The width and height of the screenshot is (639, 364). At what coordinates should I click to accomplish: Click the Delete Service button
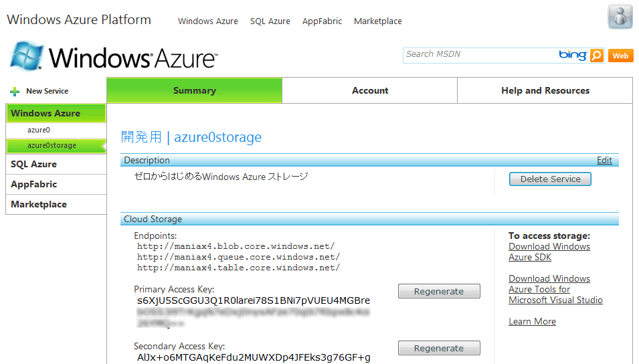pyautogui.click(x=550, y=179)
